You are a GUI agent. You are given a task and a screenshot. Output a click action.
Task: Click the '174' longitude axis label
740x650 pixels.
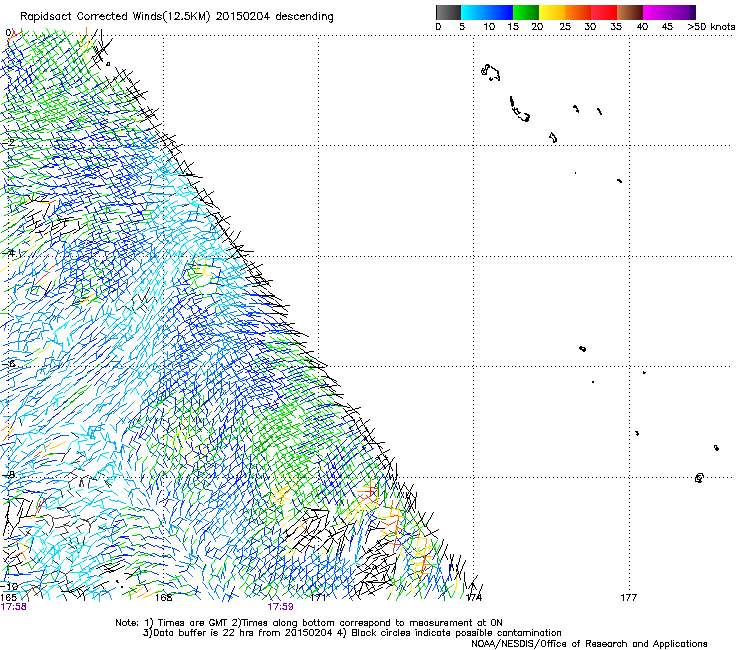click(474, 598)
